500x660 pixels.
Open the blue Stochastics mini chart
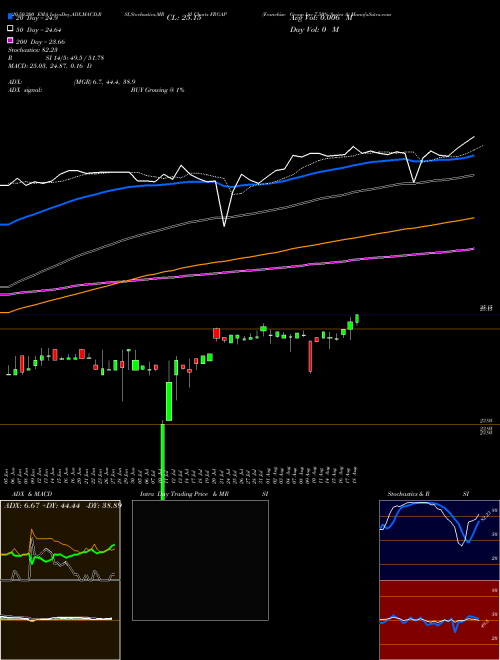click(x=439, y=540)
